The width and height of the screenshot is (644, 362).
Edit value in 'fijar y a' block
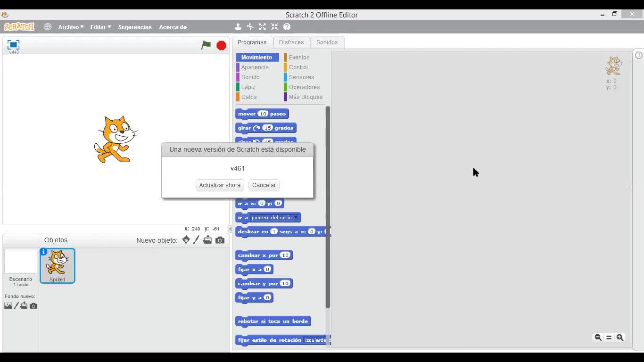tap(267, 297)
